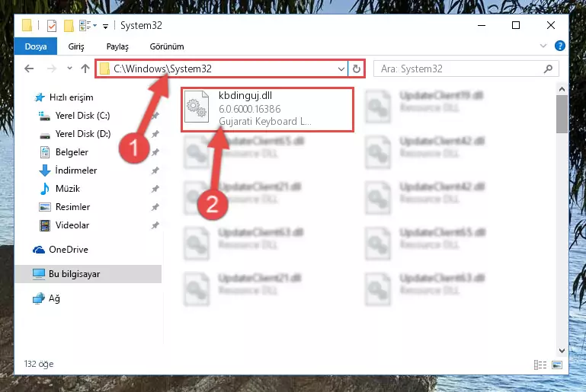
Task: Select OneDrive in navigation pane
Action: point(69,250)
